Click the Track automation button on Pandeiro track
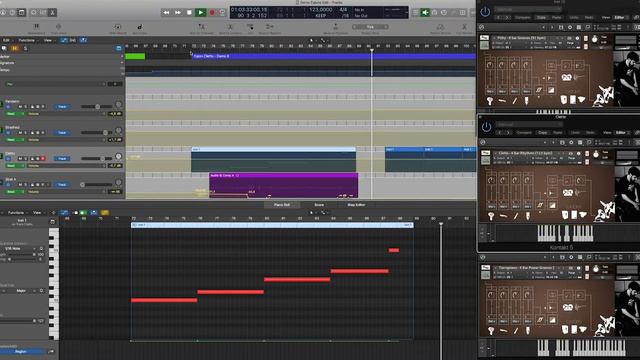Screen dimensions: 640x360 point(62,107)
